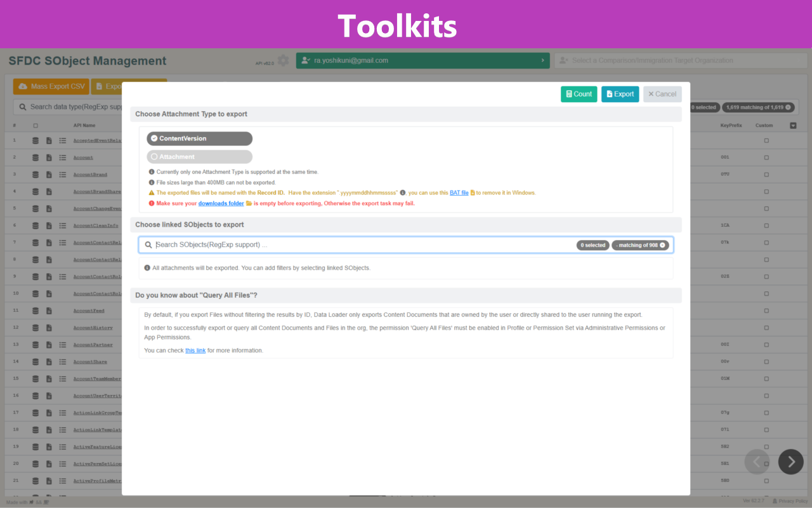Expand the next page with right chevron arrow
The height and width of the screenshot is (508, 812).
790,462
